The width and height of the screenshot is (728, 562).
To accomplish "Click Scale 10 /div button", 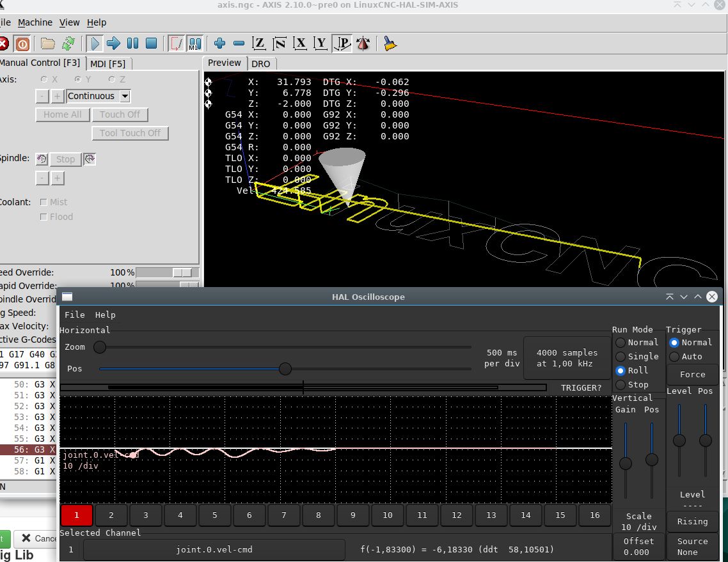I will click(x=639, y=522).
